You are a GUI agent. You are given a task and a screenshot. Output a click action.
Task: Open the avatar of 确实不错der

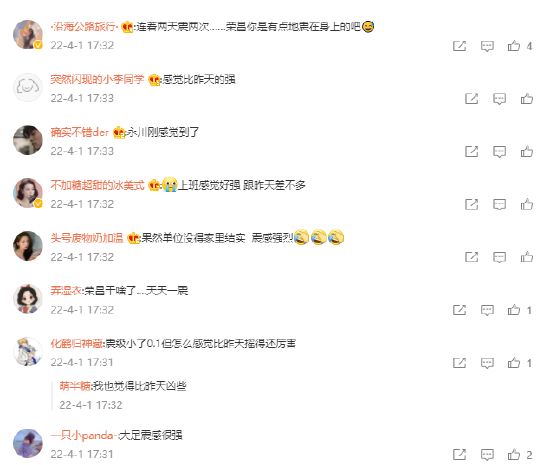(28, 140)
